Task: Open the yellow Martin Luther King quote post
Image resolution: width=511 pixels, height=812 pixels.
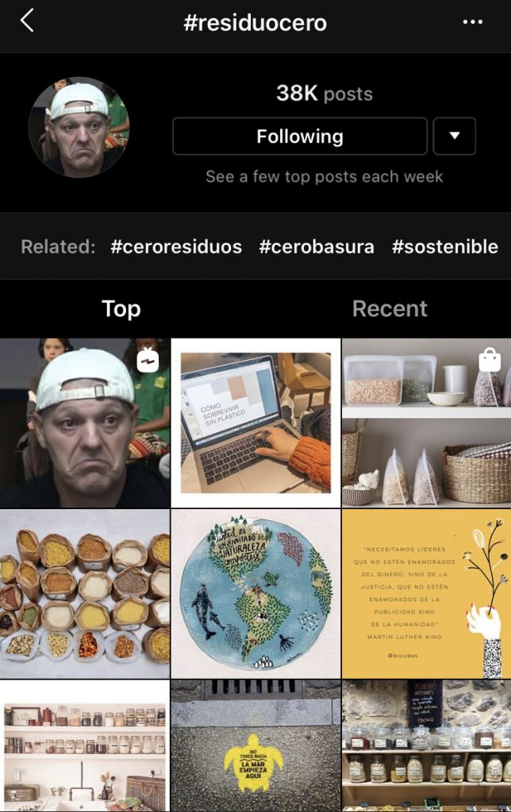Action: click(x=427, y=594)
